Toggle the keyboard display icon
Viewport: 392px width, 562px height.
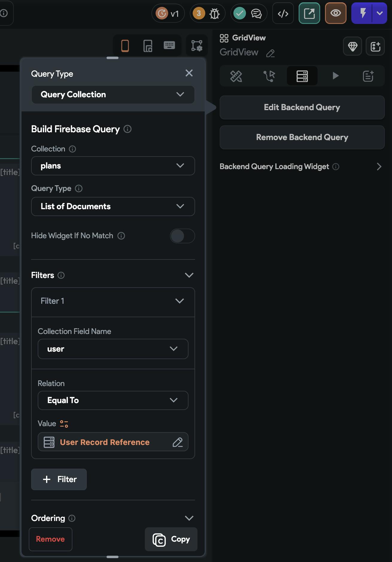pyautogui.click(x=169, y=45)
